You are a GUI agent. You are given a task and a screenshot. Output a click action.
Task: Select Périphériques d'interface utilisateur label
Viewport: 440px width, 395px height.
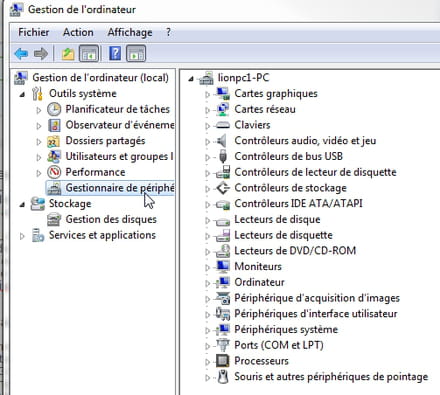316,314
